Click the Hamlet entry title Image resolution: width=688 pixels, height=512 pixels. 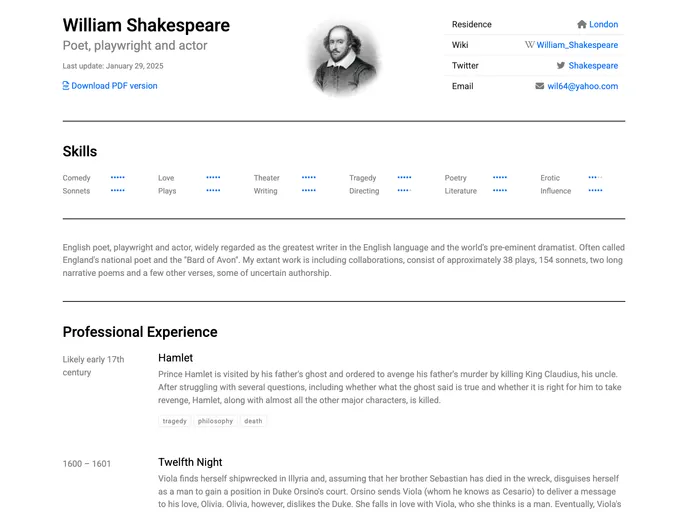pos(176,358)
